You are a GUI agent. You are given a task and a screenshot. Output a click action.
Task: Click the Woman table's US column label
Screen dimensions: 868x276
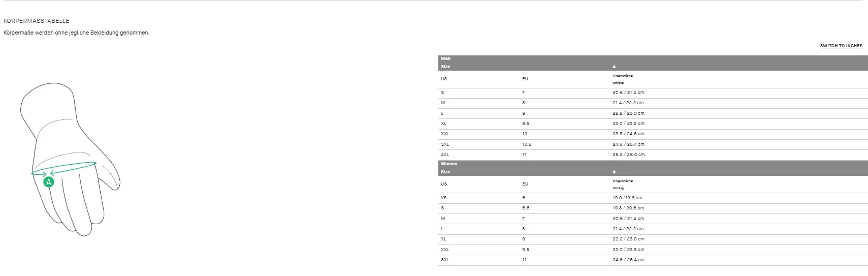tap(444, 184)
